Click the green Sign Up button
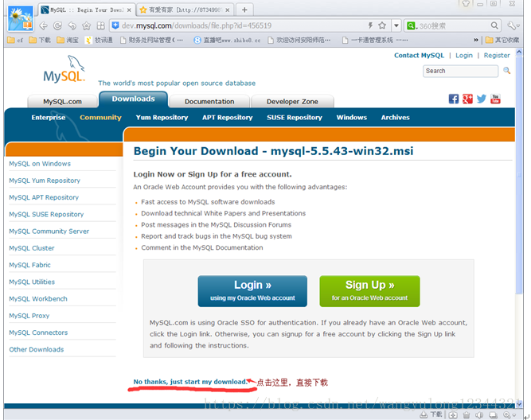The image size is (531, 420). pos(369,291)
